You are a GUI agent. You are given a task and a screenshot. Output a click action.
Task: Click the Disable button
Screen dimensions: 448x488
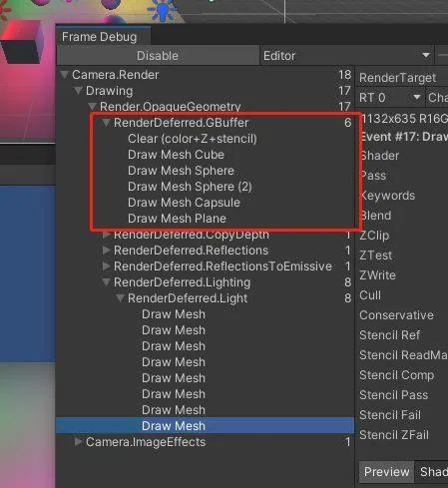pos(158,56)
